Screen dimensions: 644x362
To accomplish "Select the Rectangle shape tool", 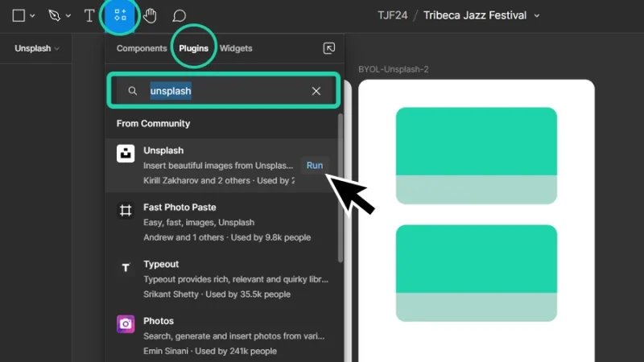I will click(19, 15).
